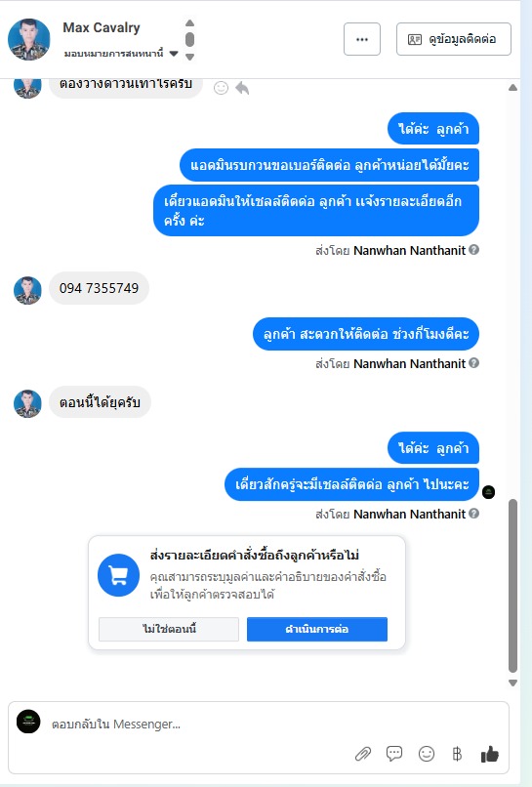This screenshot has width=532, height=787.
Task: Click the reply arrow beside top message
Action: [x=242, y=88]
